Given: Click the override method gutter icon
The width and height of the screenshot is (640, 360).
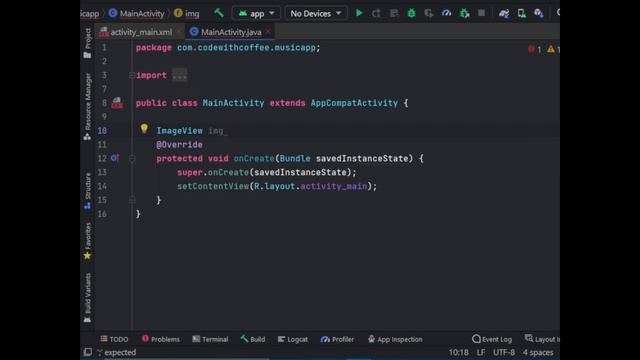Looking at the screenshot, I should [115, 158].
